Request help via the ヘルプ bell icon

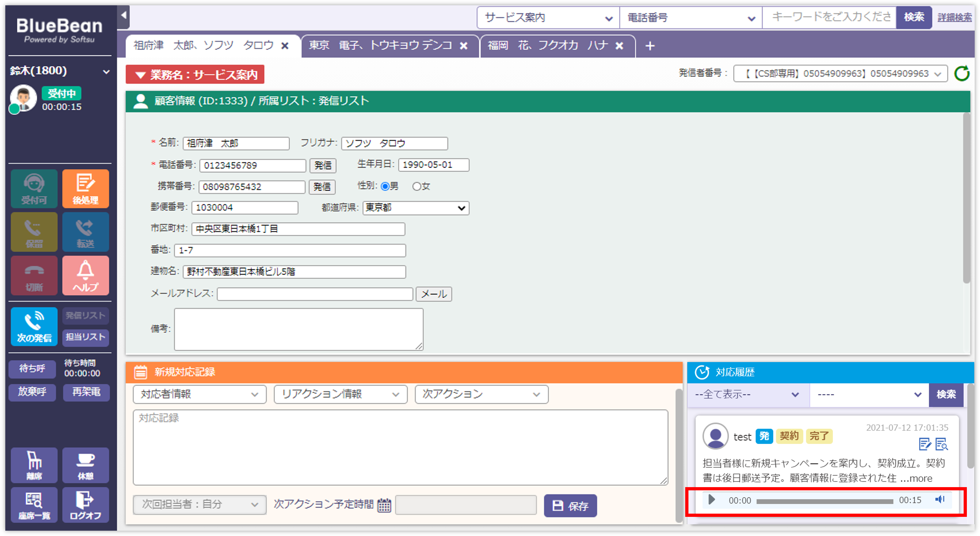pyautogui.click(x=85, y=275)
